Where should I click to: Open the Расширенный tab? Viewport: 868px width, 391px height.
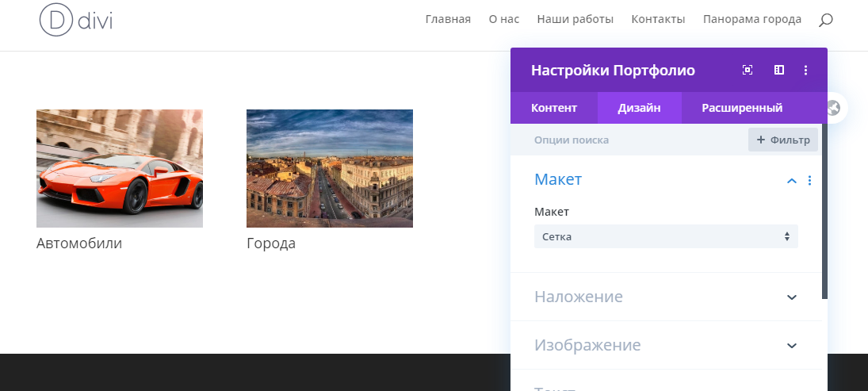pos(742,108)
